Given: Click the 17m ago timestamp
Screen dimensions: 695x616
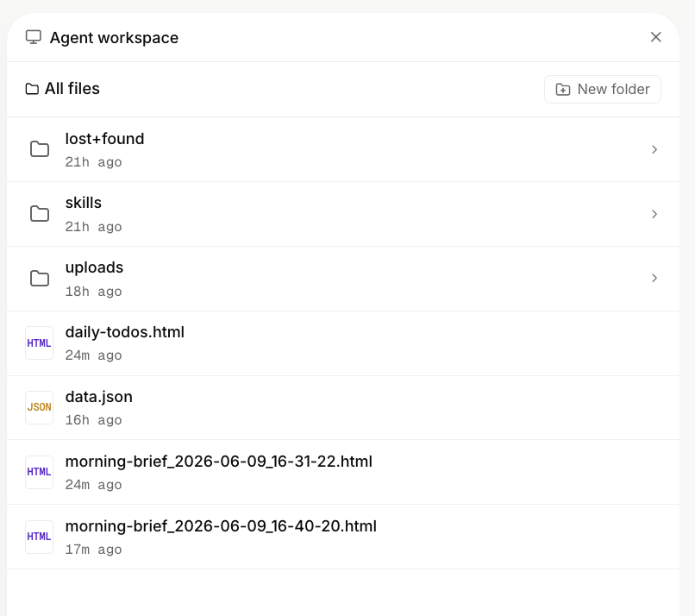Looking at the screenshot, I should click(93, 550).
